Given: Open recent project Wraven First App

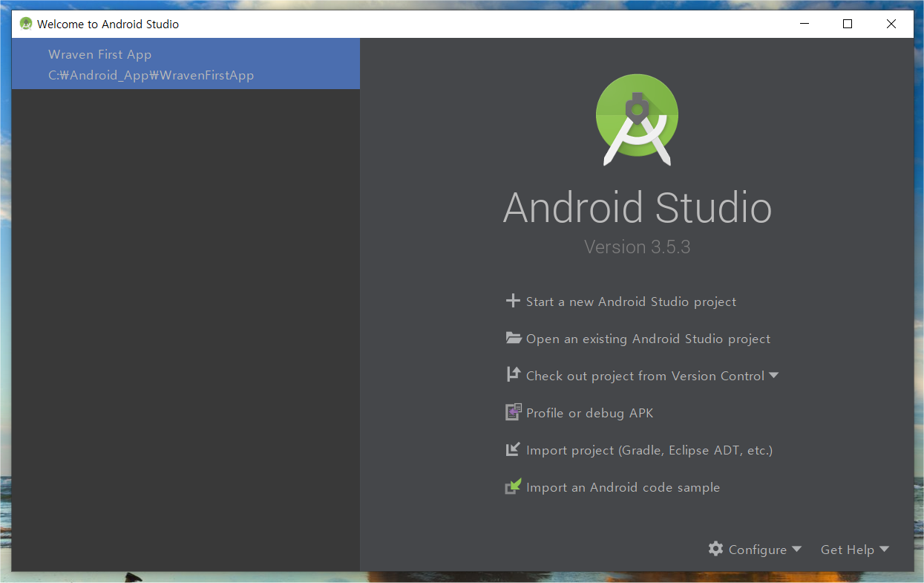Looking at the screenshot, I should (x=186, y=64).
